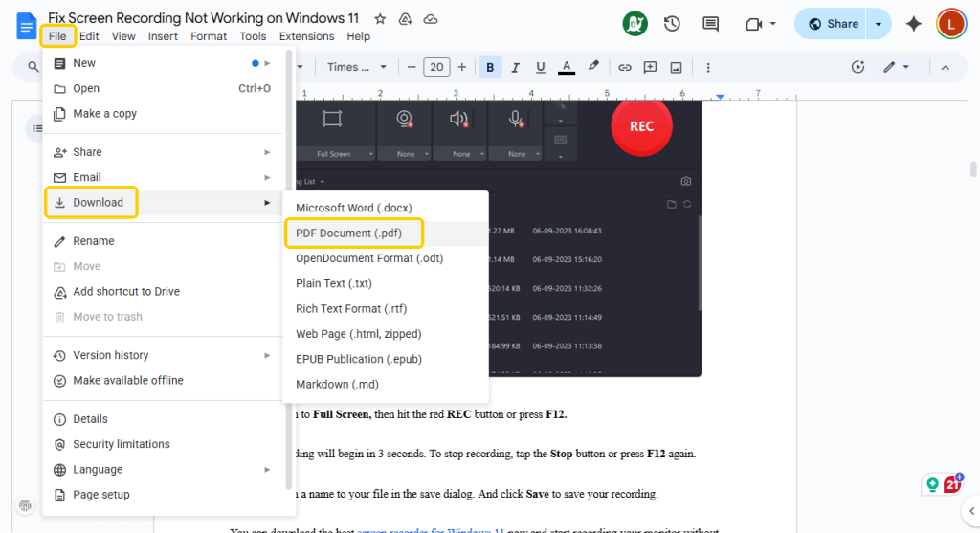Open the Extensions menu

coord(306,36)
